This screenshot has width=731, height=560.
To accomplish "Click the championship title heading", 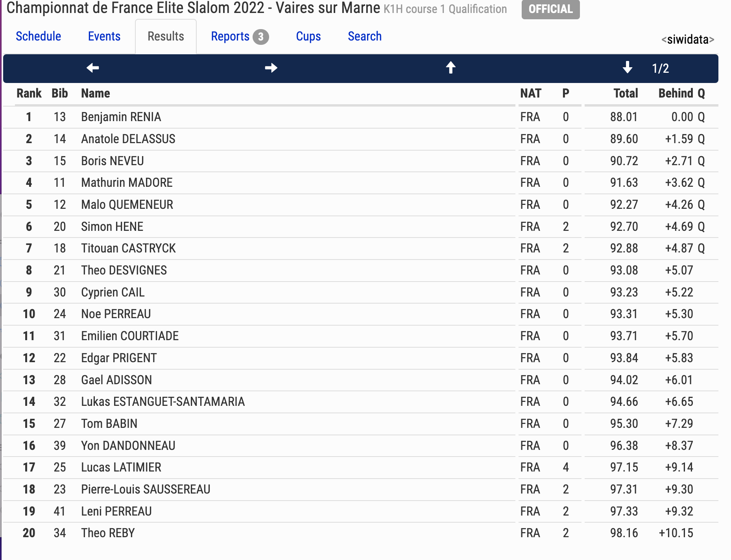I will coord(193,8).
